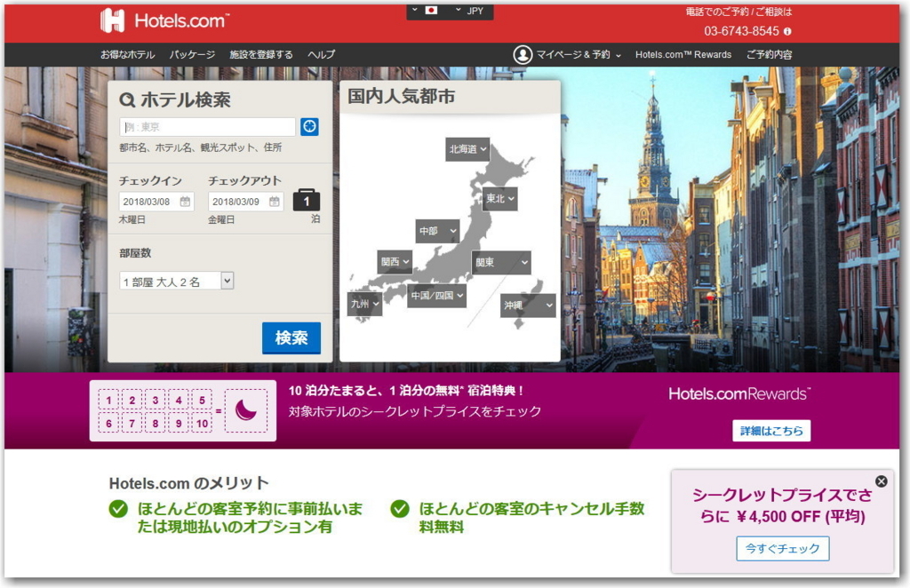Open ヘルプ menu item
Viewport: 910px width, 588px height.
tap(321, 54)
